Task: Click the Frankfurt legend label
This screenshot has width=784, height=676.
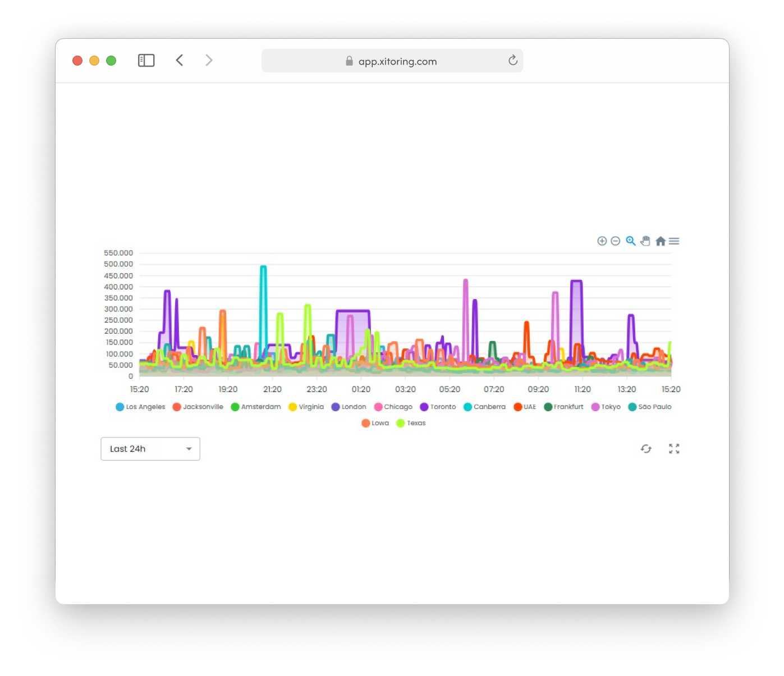Action: 568,407
